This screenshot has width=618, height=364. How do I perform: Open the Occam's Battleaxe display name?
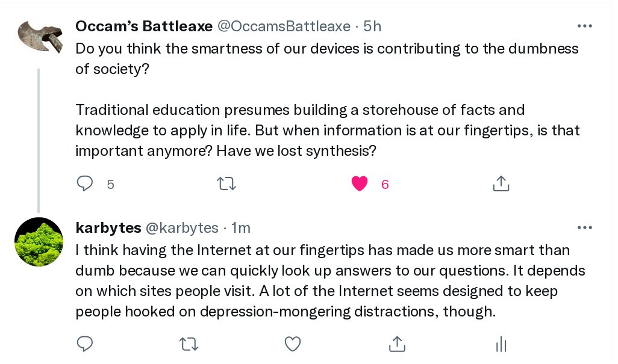(144, 26)
